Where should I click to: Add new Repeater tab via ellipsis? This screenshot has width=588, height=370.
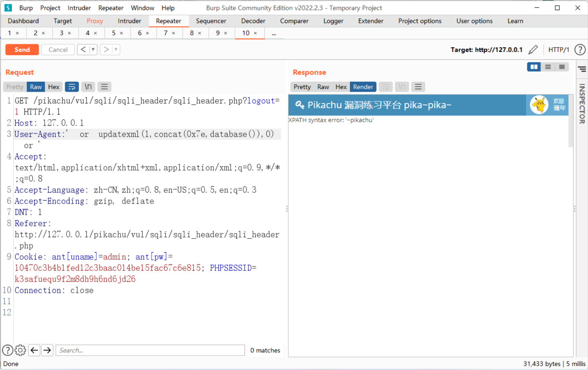pos(274,33)
